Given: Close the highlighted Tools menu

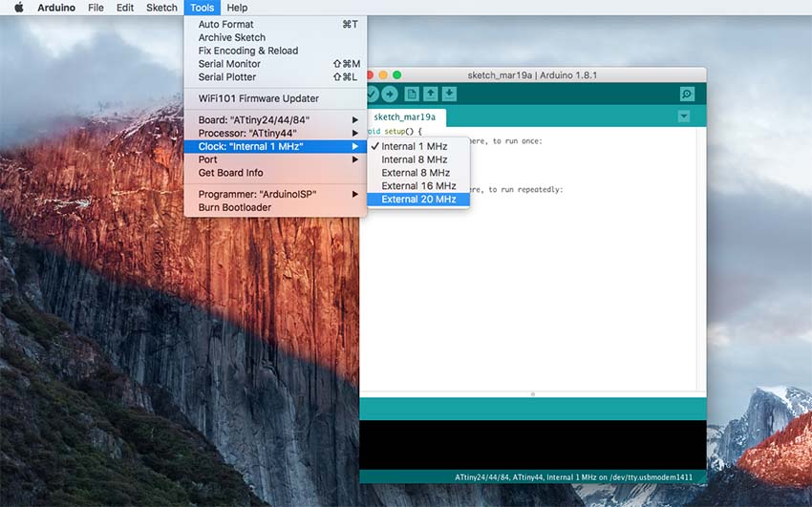Looking at the screenshot, I should [x=202, y=8].
